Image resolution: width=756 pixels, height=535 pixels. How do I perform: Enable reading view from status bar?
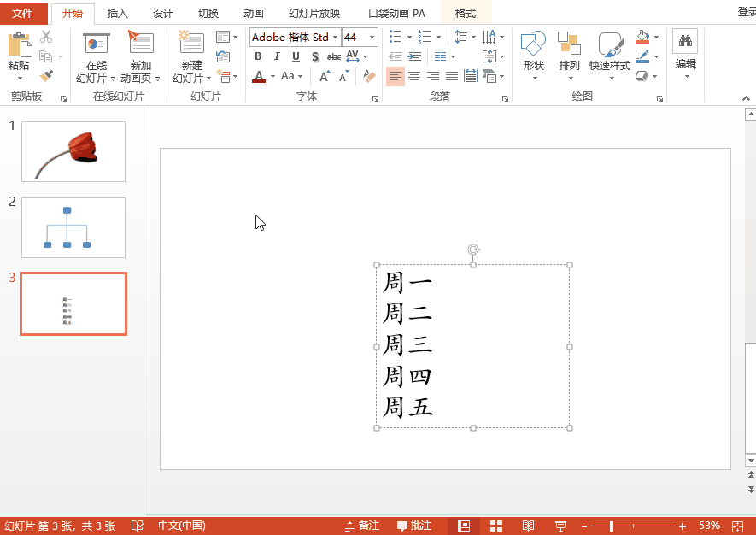tap(528, 525)
